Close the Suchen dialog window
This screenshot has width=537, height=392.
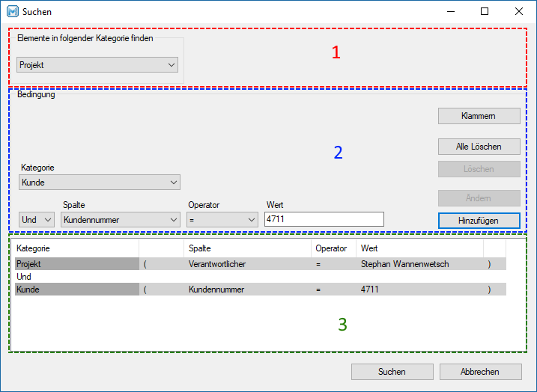pos(519,12)
